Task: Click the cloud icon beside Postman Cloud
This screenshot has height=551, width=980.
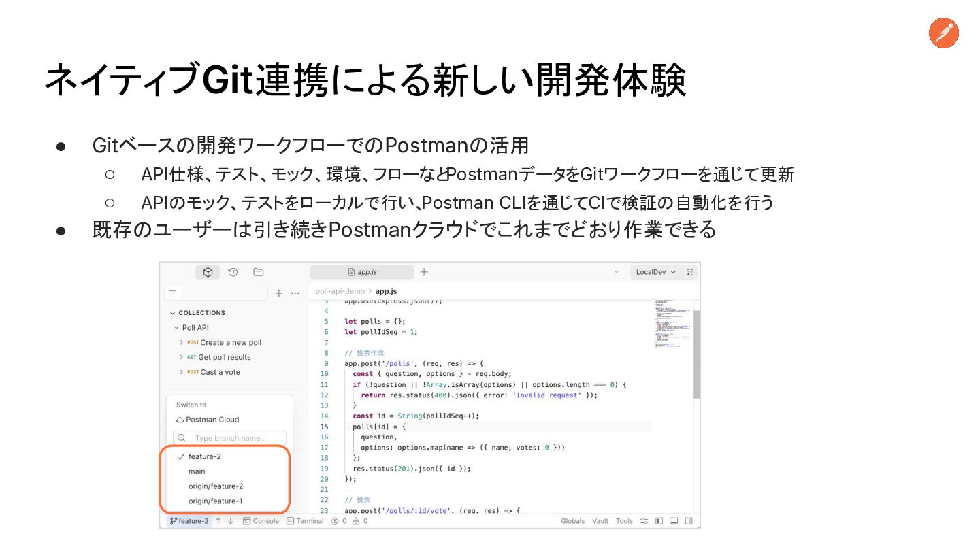Action: [x=180, y=420]
